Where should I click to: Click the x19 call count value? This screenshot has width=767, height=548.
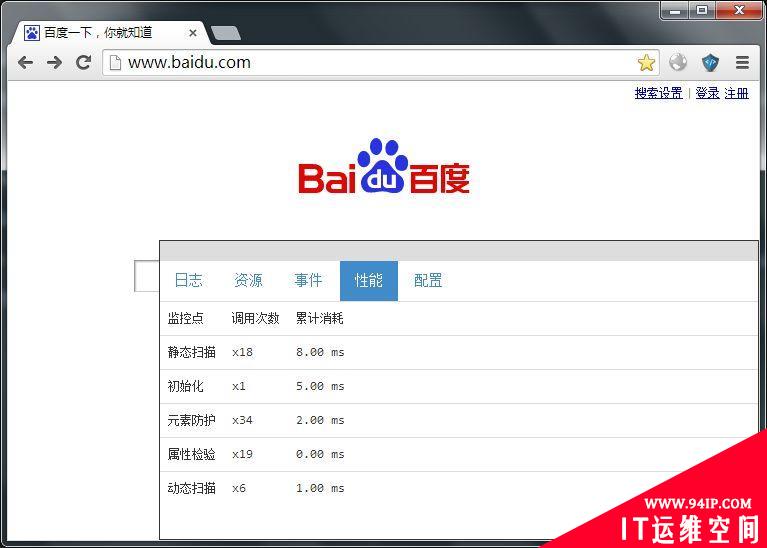(242, 455)
